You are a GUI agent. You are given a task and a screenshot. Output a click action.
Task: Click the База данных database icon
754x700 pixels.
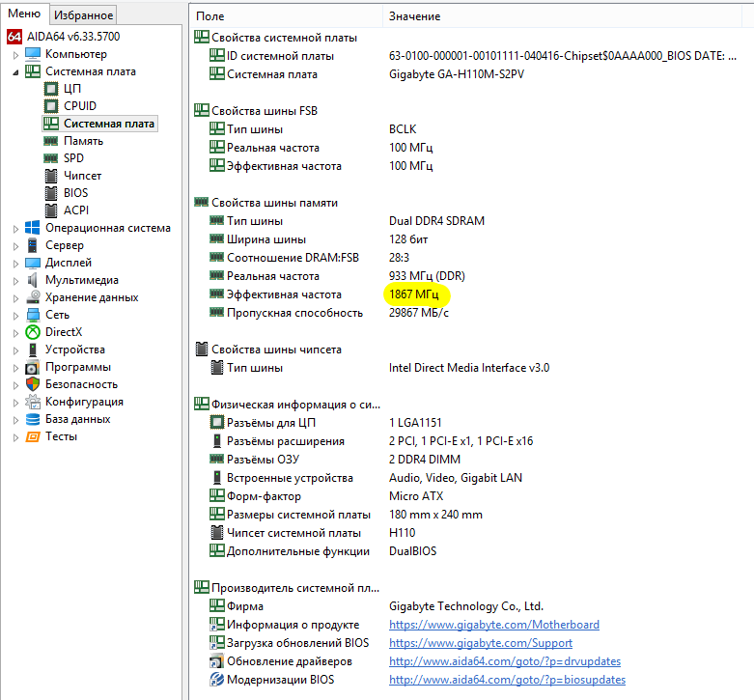[34, 419]
